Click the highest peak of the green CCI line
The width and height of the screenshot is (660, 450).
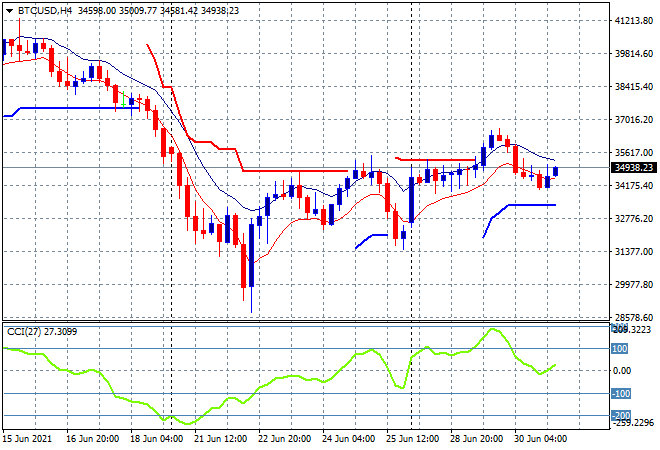tap(492, 329)
